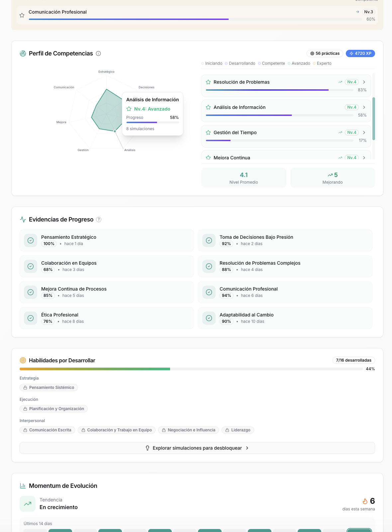Click the top Comunicación Profesional 60% progress bar
Viewport: 392px width, 532px height.
pos(196,19)
